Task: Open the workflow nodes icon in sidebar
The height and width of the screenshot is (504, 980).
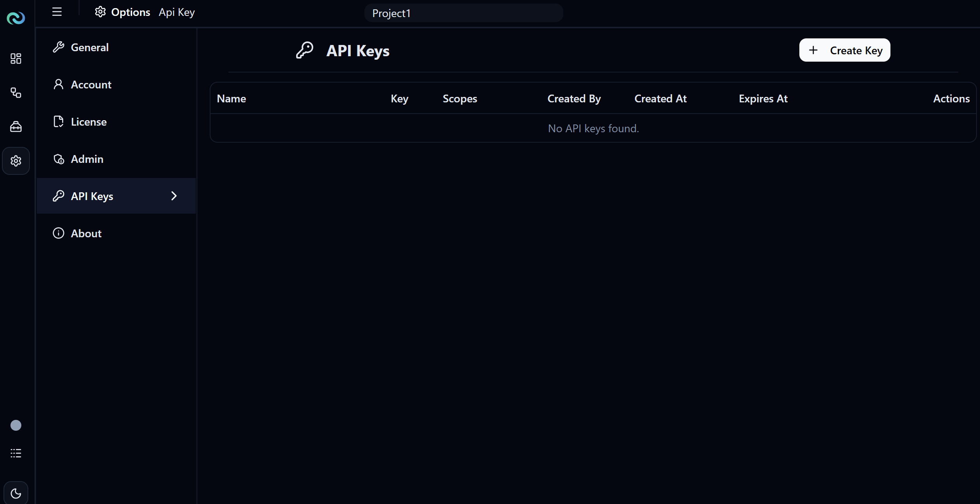Action: click(16, 93)
